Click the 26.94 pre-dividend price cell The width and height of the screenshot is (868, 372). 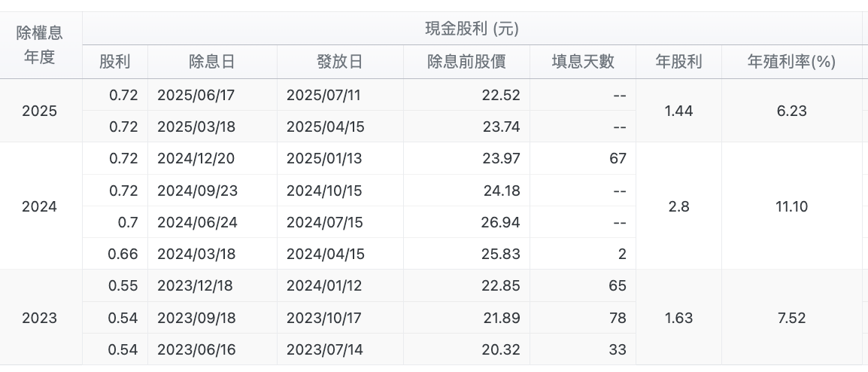501,222
